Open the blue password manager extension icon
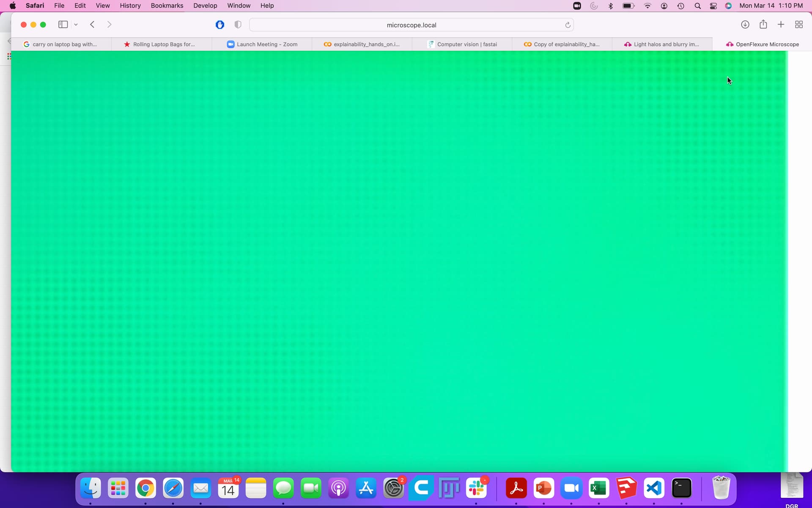The width and height of the screenshot is (812, 508). [x=220, y=25]
